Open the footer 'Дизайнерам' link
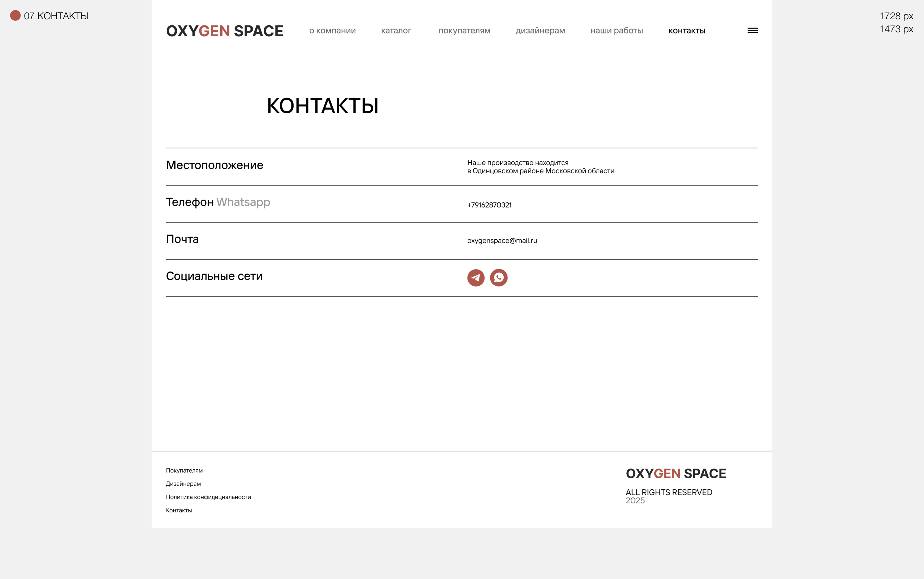Image resolution: width=924 pixels, height=579 pixels. pyautogui.click(x=183, y=484)
